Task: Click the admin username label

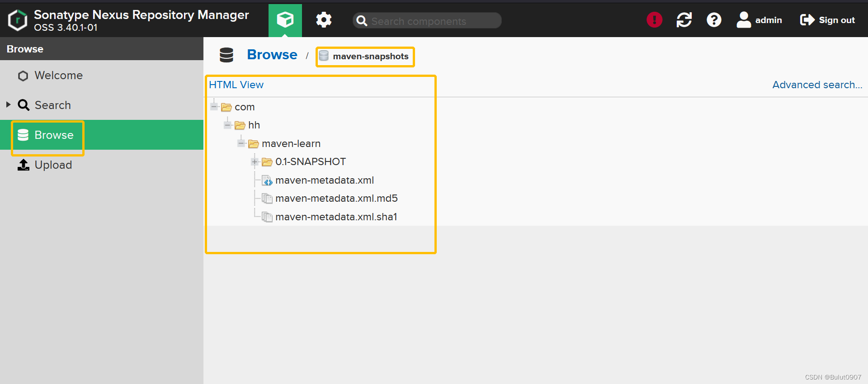Action: pyautogui.click(x=769, y=20)
